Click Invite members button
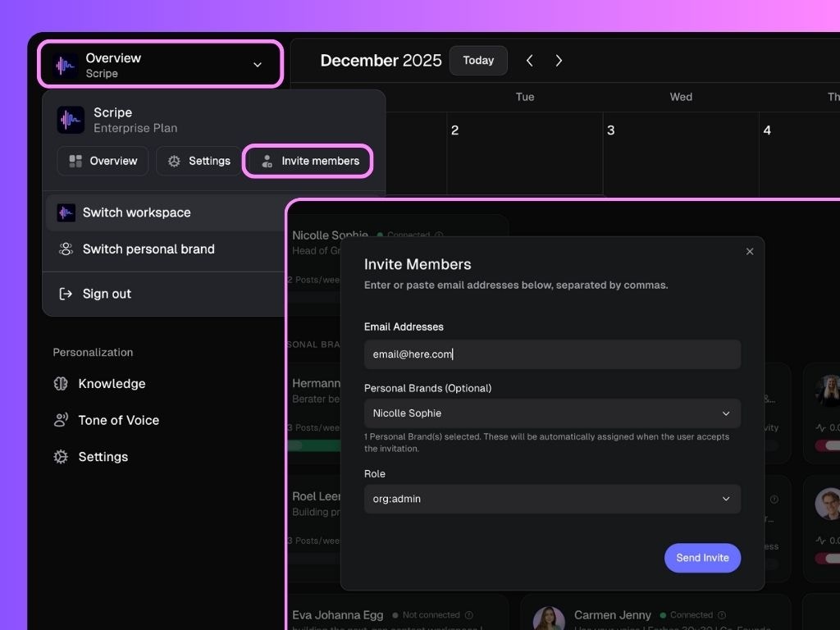 (x=308, y=161)
